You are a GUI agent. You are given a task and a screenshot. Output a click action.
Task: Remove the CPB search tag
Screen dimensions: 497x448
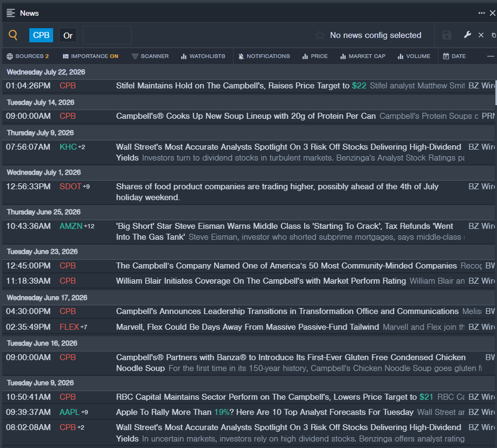[x=41, y=35]
